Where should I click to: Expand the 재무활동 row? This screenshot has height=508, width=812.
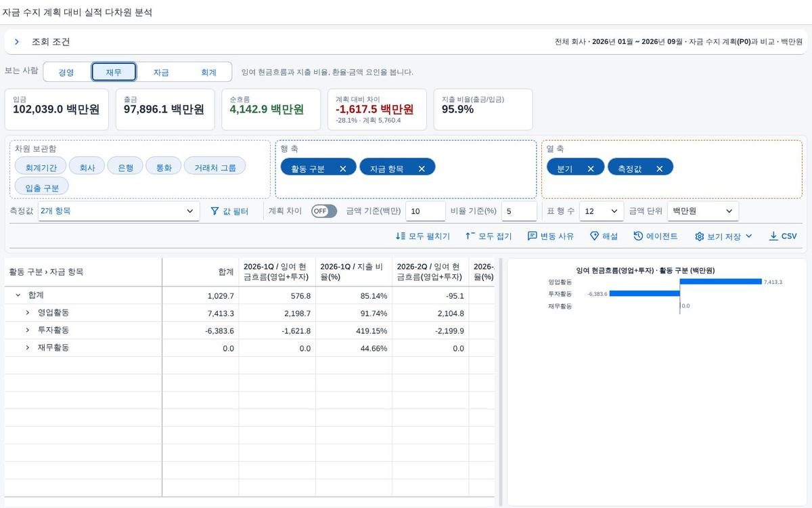pyautogui.click(x=27, y=348)
